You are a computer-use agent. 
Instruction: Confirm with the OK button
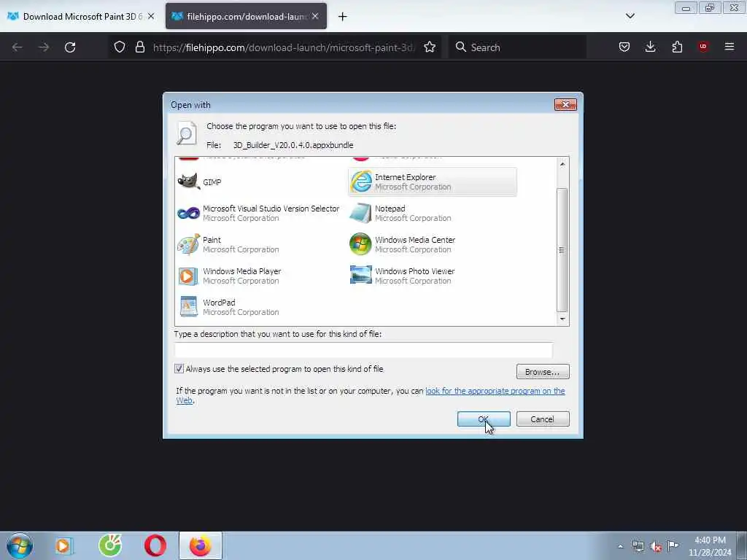(484, 419)
